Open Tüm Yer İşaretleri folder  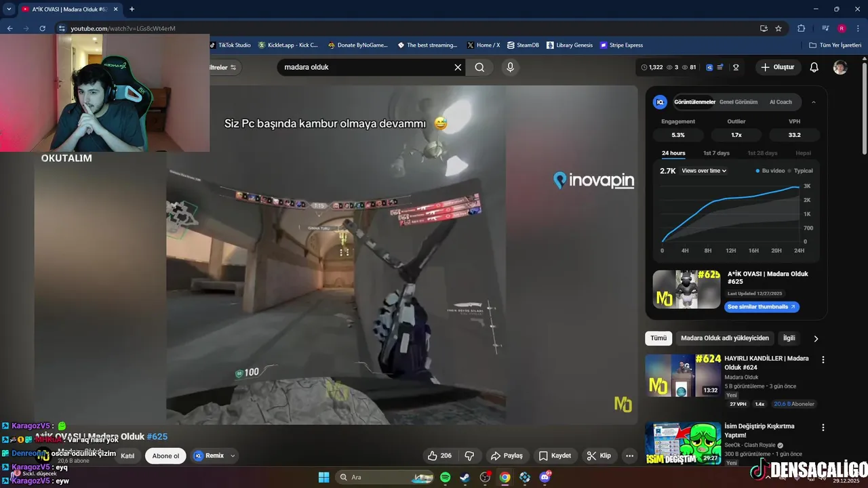(835, 45)
